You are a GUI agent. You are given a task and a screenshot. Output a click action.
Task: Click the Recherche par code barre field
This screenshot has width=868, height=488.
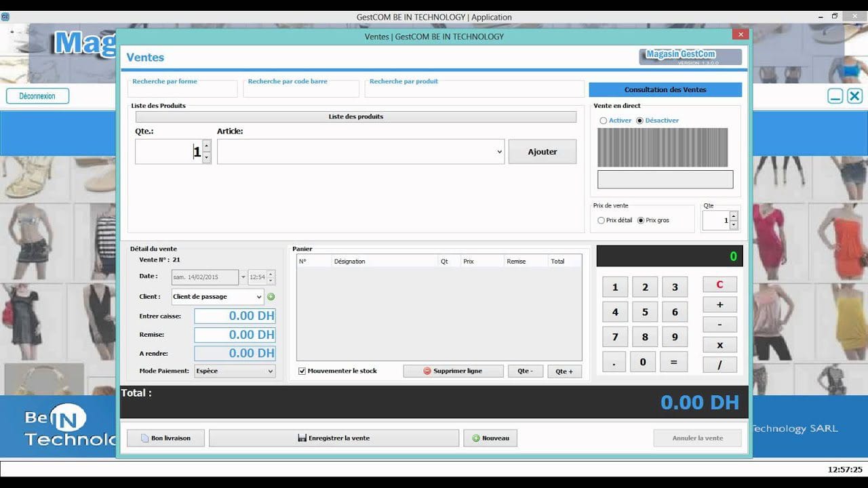(x=301, y=89)
